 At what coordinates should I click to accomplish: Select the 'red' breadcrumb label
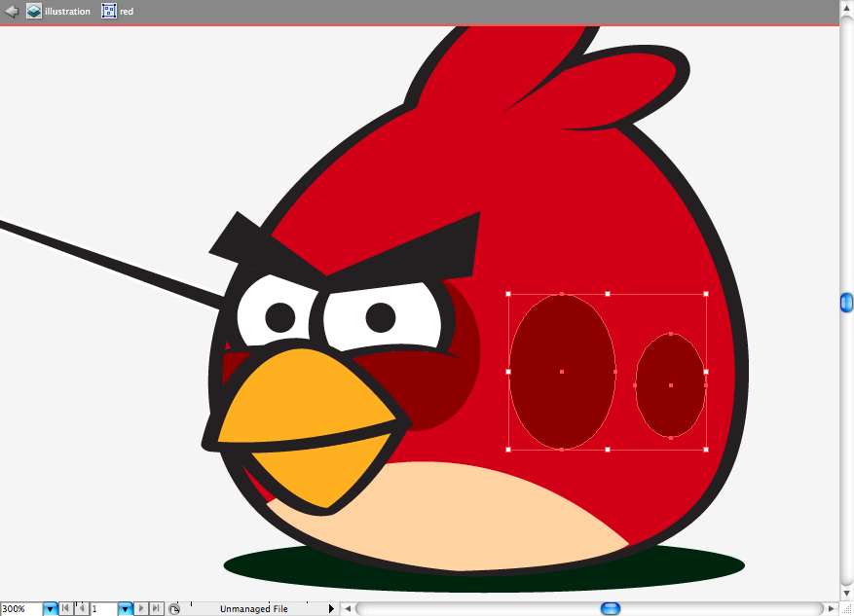(x=127, y=12)
